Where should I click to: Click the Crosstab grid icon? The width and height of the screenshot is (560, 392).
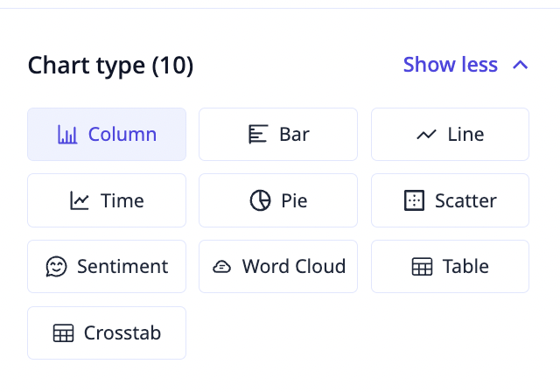point(64,333)
